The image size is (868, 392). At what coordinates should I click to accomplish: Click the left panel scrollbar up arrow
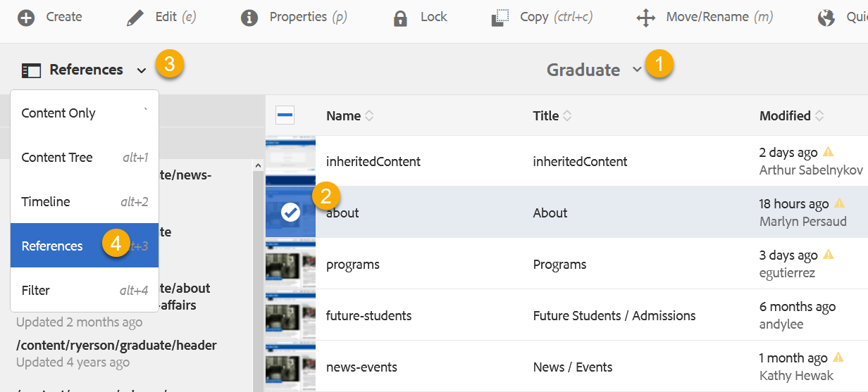click(x=258, y=166)
